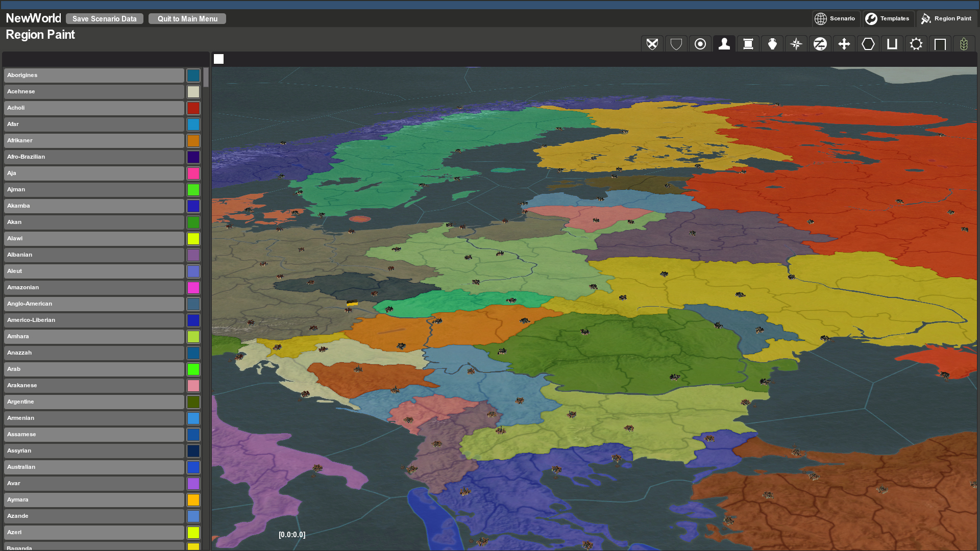Choose the compass star icon

click(x=796, y=44)
